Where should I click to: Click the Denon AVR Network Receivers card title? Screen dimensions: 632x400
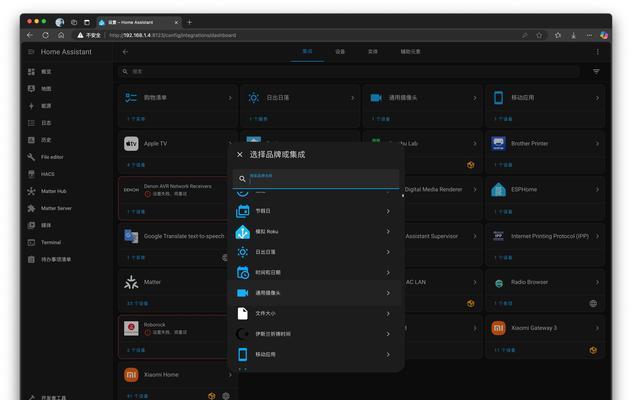(x=178, y=186)
